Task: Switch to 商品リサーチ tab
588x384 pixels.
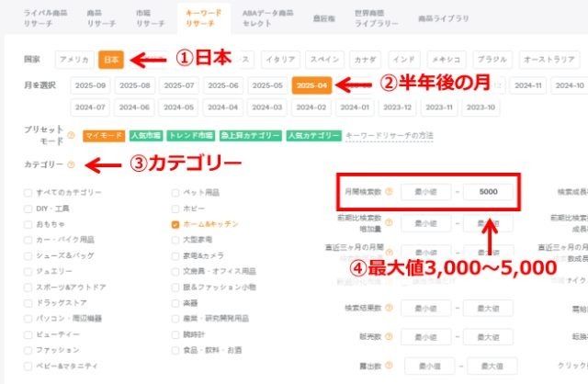Action: (101, 18)
